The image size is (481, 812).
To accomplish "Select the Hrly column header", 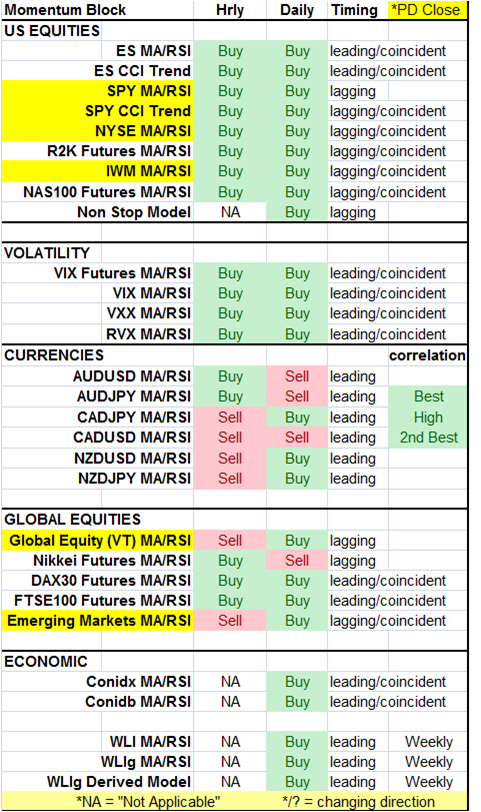I will coord(230,10).
